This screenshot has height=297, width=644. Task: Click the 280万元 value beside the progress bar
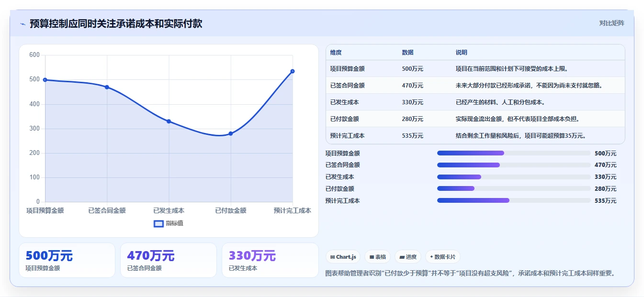(x=605, y=189)
